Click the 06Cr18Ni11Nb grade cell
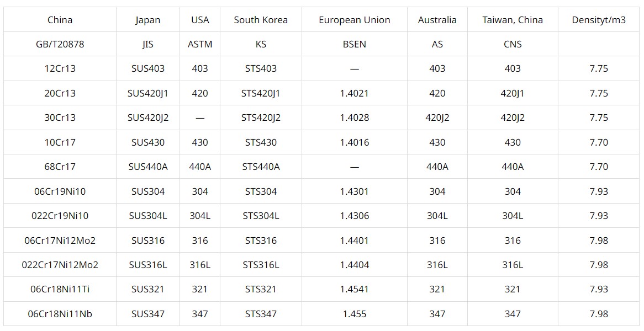The width and height of the screenshot is (644, 331). [x=60, y=314]
